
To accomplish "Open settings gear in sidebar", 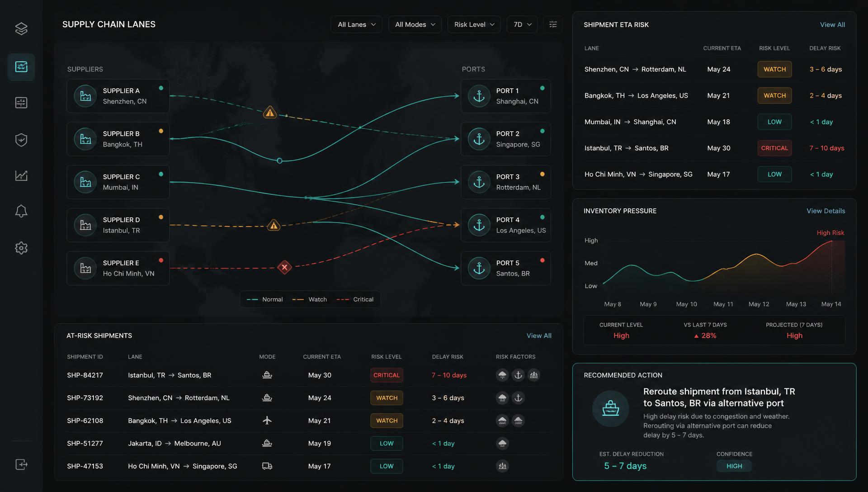I will [21, 248].
